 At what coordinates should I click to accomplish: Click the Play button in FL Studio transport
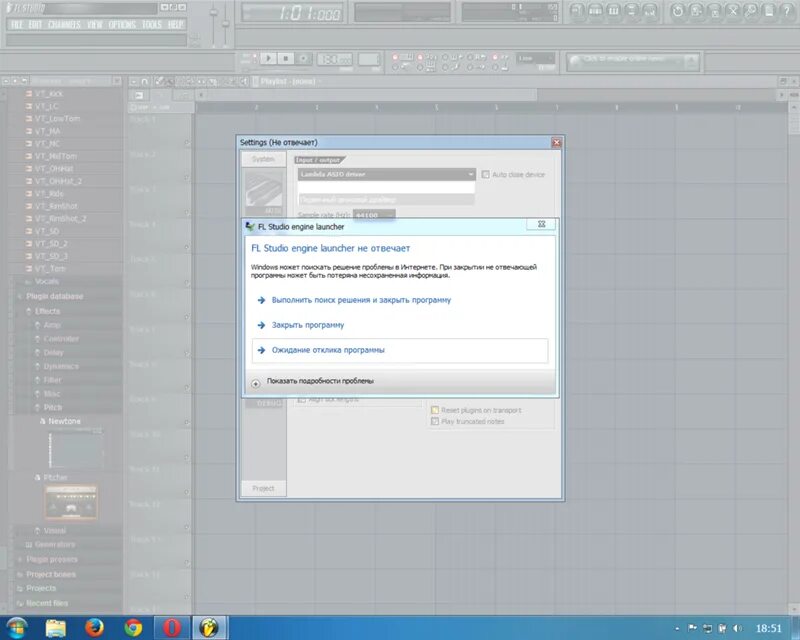(268, 59)
